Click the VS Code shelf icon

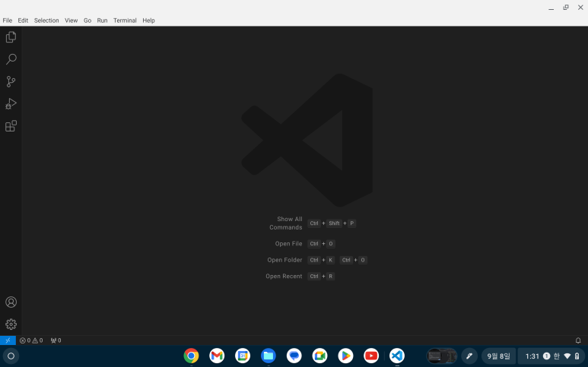point(397,356)
